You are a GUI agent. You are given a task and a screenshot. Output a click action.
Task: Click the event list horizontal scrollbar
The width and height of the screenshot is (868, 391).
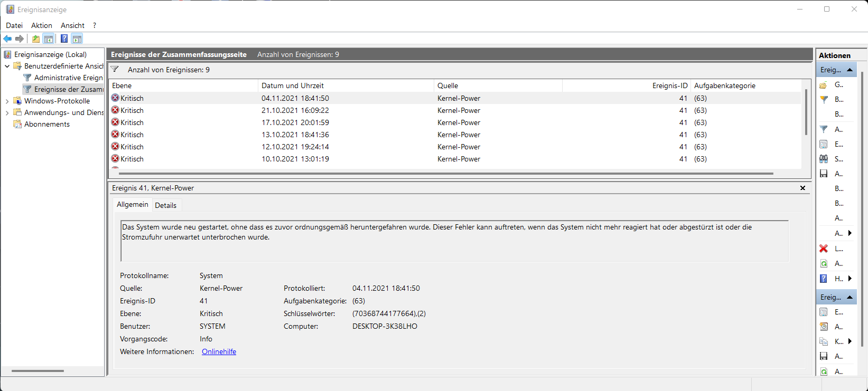pos(446,173)
